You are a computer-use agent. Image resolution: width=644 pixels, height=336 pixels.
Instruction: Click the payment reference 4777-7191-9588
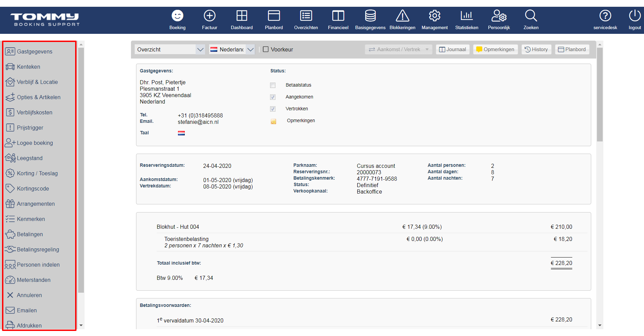pos(377,179)
